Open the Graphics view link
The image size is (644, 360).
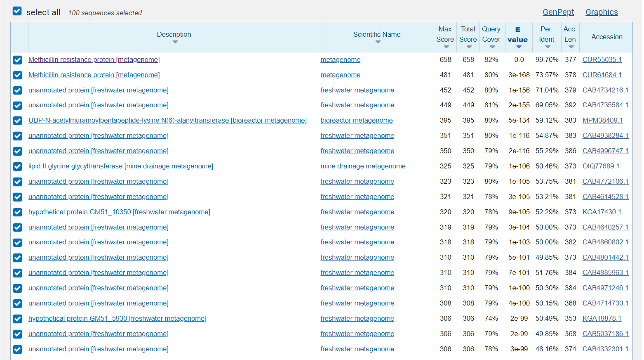point(602,12)
